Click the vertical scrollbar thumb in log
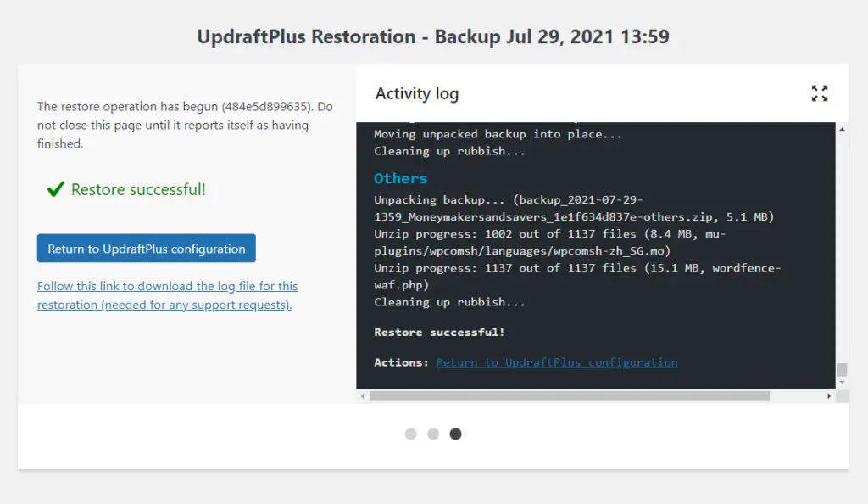The image size is (868, 504). pos(842,369)
